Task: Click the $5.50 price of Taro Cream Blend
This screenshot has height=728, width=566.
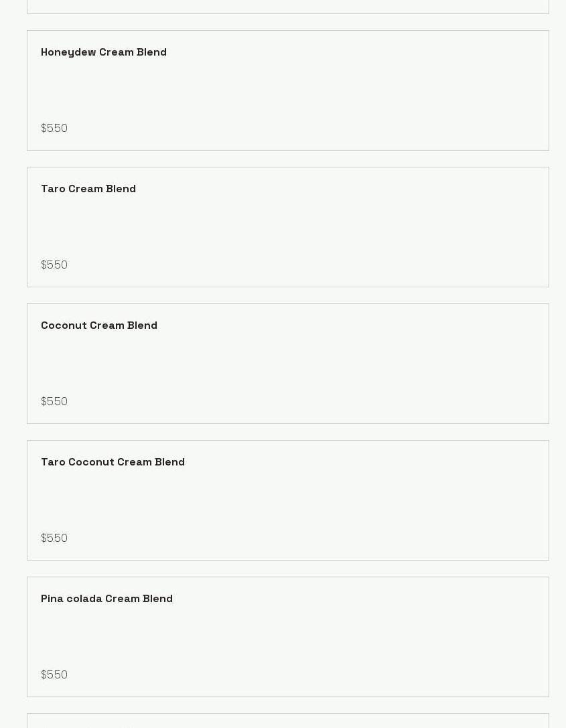Action: click(x=54, y=265)
